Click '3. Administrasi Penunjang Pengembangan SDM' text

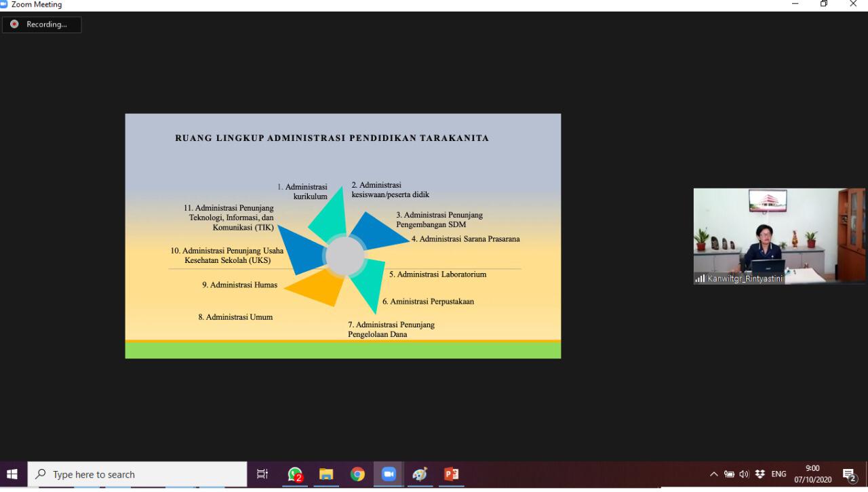(439, 220)
